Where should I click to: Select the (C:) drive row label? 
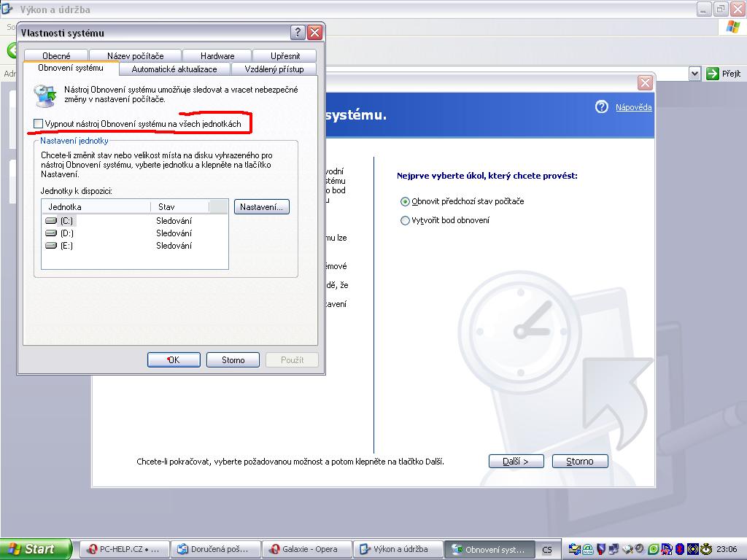pos(66,221)
